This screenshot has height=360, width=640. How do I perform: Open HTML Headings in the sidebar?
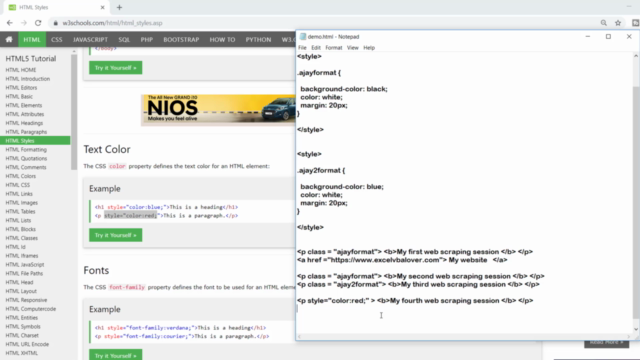pyautogui.click(x=24, y=123)
